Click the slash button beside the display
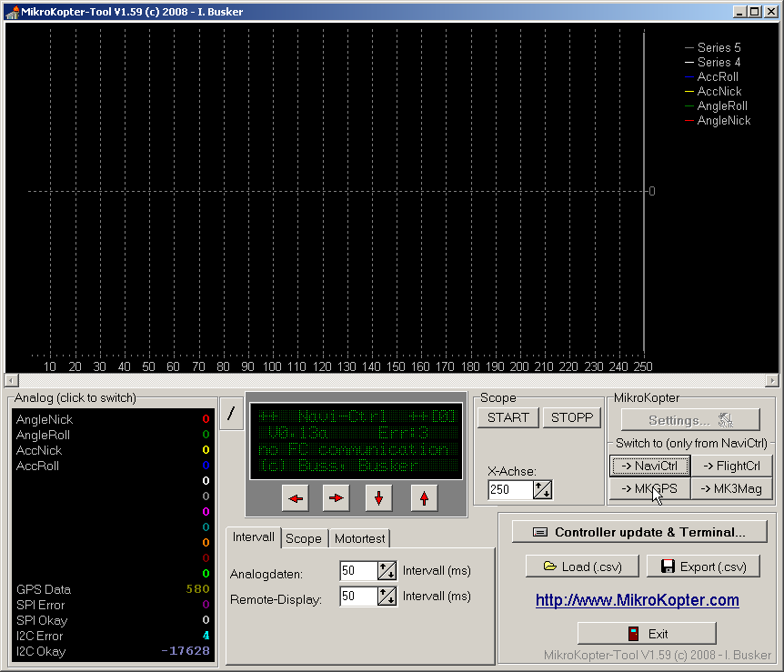Image resolution: width=784 pixels, height=672 pixels. (231, 414)
